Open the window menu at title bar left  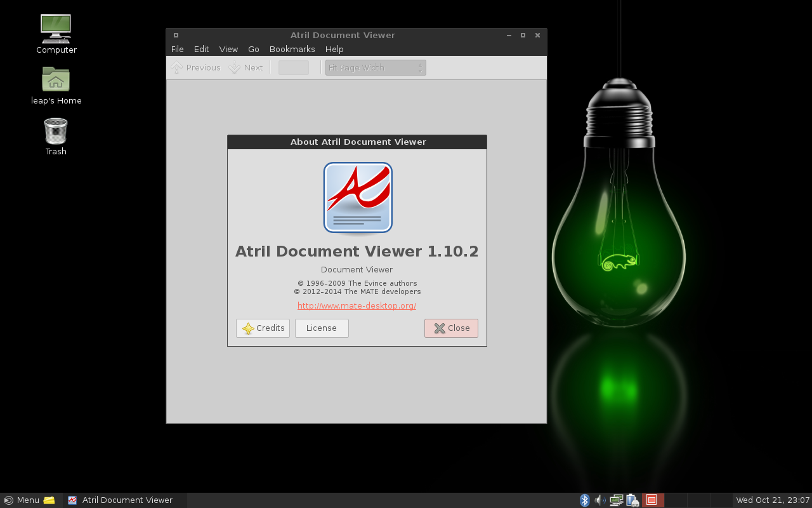point(176,36)
